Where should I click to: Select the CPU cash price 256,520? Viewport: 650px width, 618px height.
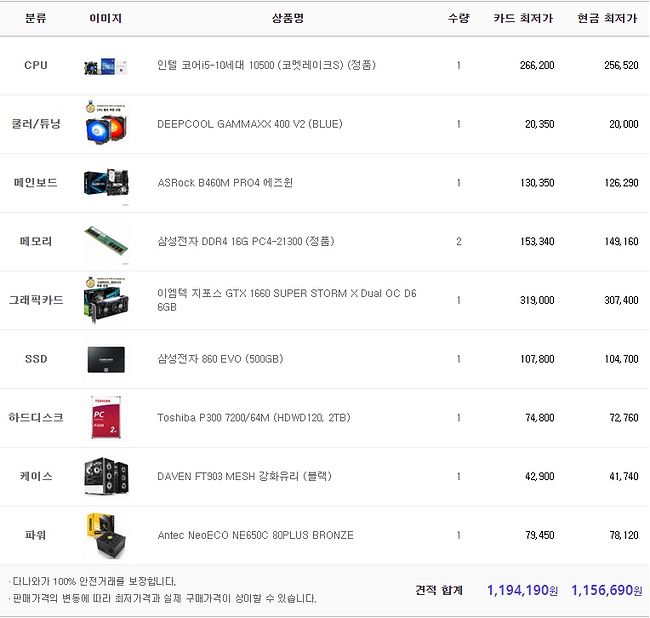tap(621, 65)
